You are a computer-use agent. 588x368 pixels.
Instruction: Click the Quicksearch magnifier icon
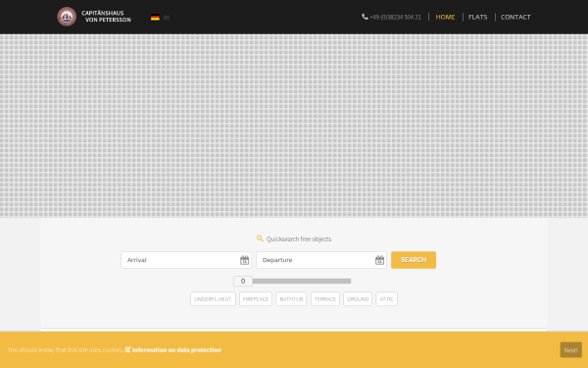(x=260, y=238)
